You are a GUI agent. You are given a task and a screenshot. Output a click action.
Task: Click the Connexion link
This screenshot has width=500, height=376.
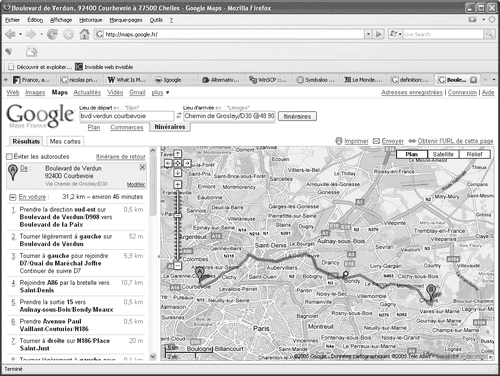pyautogui.click(x=462, y=92)
